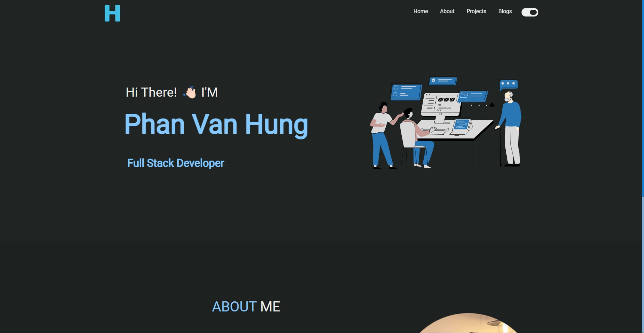Open the Blogs page
The image size is (644, 333).
pyautogui.click(x=505, y=11)
